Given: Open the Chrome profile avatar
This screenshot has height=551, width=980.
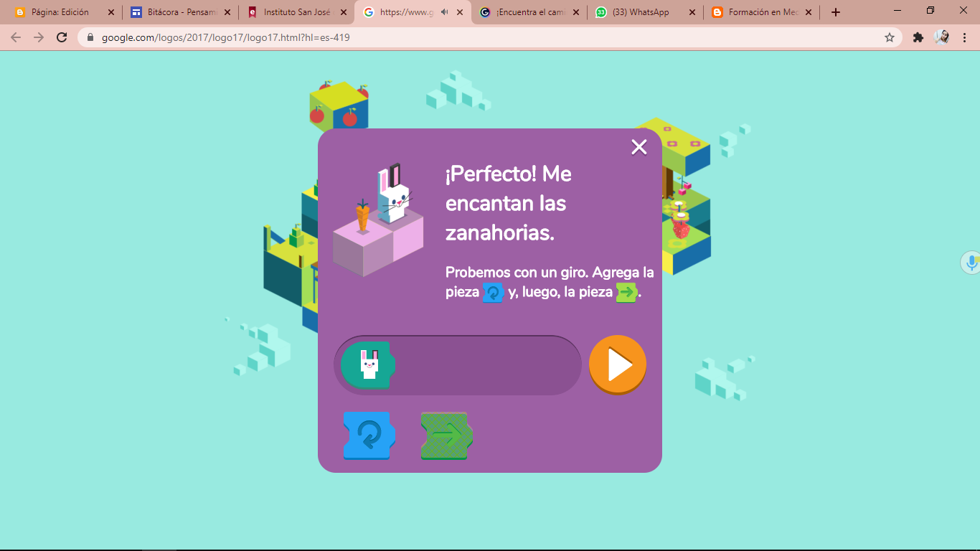Looking at the screenshot, I should pyautogui.click(x=942, y=37).
